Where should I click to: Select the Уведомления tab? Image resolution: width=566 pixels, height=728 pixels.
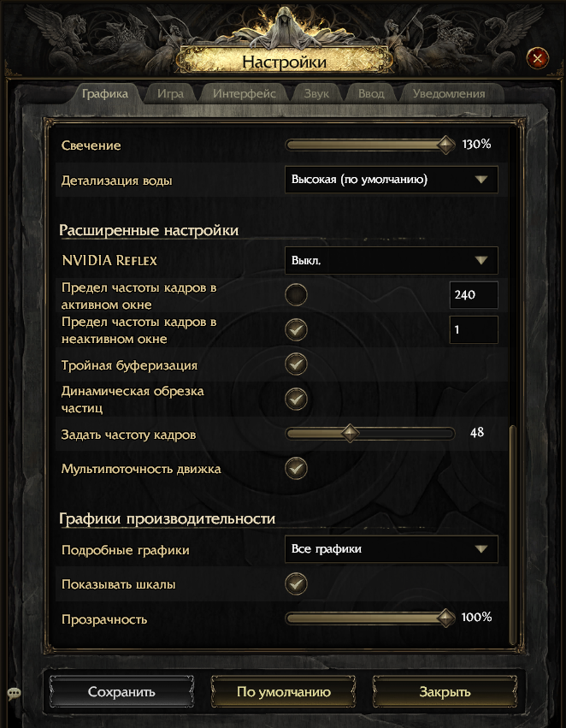[x=448, y=94]
